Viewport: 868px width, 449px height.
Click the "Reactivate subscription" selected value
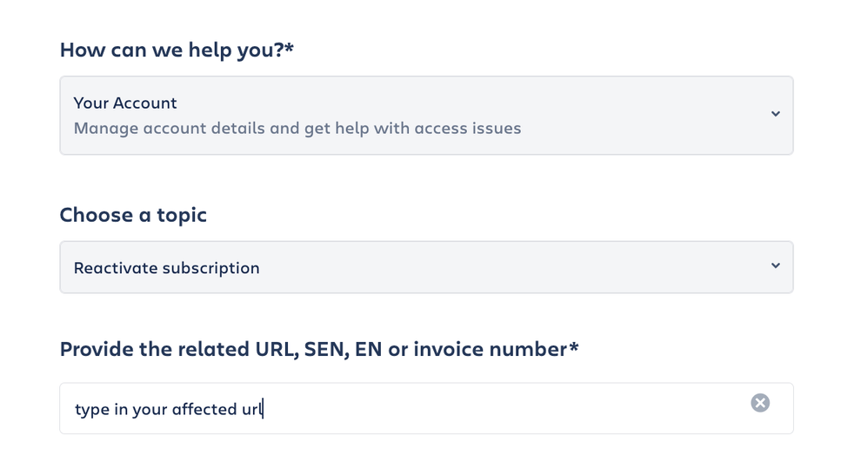click(x=166, y=268)
